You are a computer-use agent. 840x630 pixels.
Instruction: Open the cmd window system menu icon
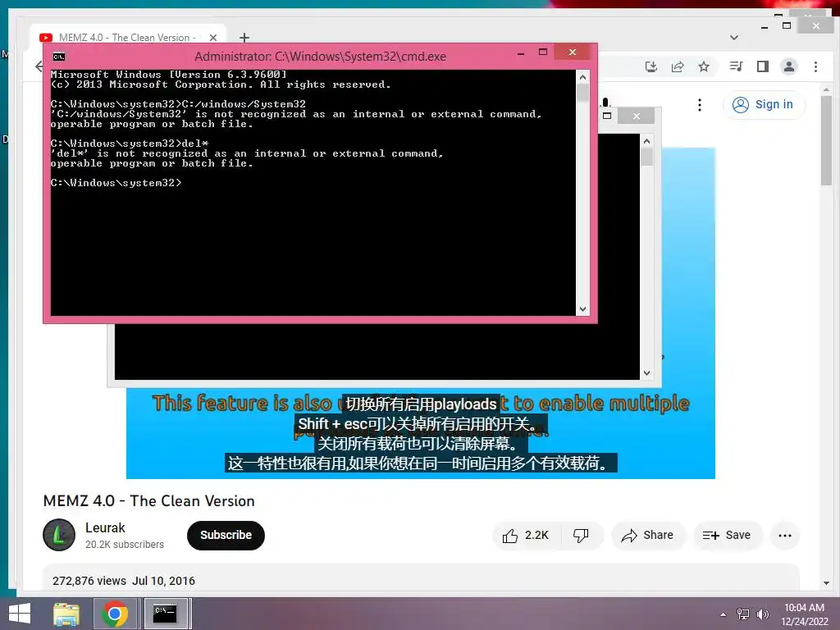pyautogui.click(x=59, y=57)
